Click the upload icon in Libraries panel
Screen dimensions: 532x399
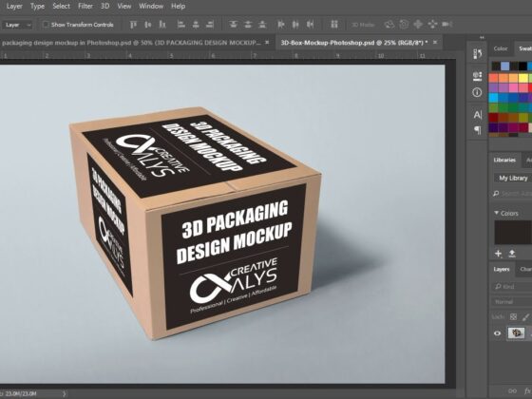(512, 254)
